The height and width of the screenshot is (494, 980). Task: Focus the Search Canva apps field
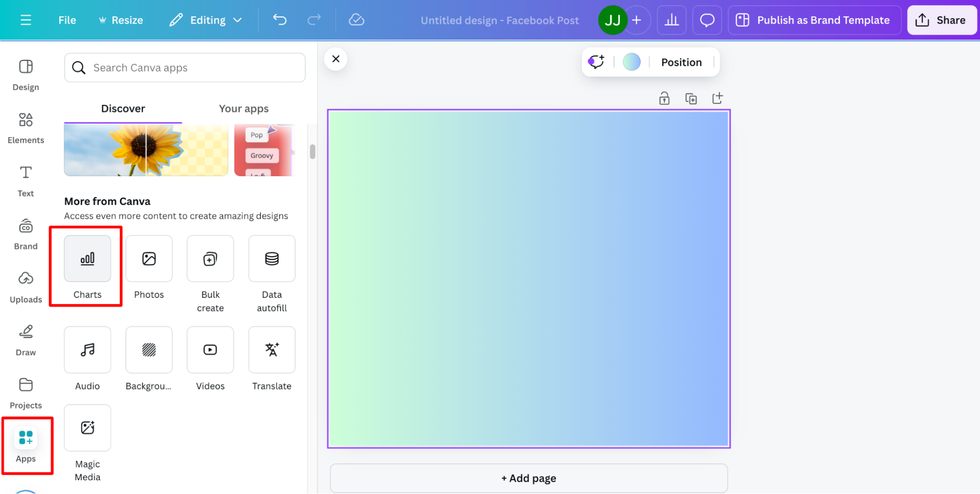(x=185, y=68)
